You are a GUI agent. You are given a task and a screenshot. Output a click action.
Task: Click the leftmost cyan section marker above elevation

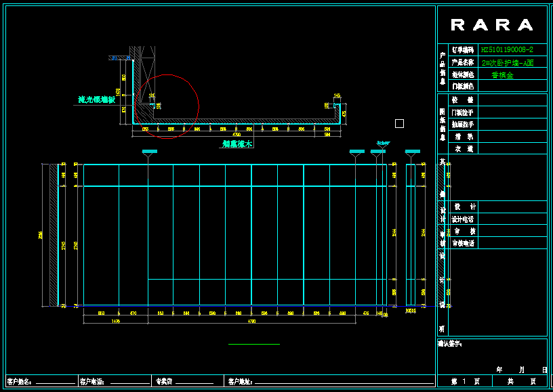148,152
